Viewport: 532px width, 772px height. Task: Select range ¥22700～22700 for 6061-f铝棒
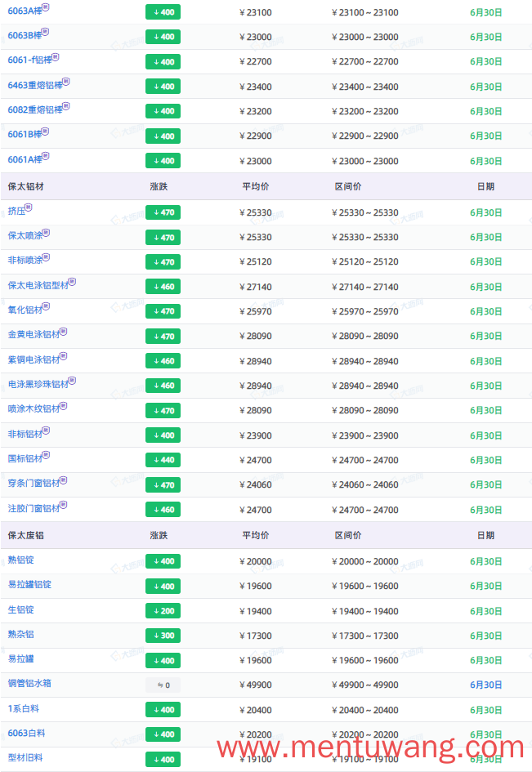[x=365, y=62]
